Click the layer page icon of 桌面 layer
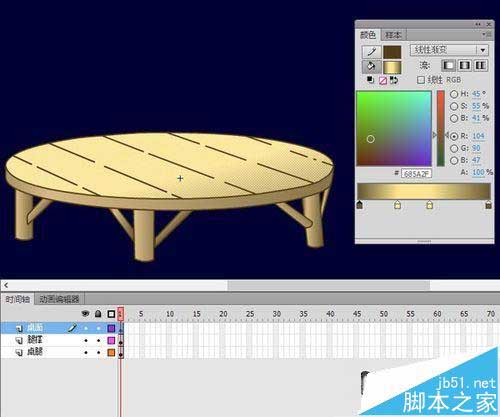 click(19, 328)
